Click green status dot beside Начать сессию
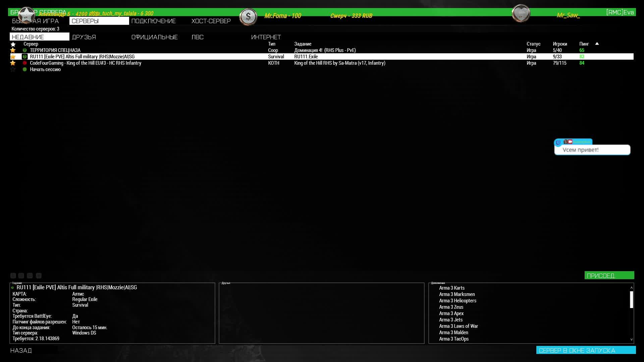 tap(24, 69)
